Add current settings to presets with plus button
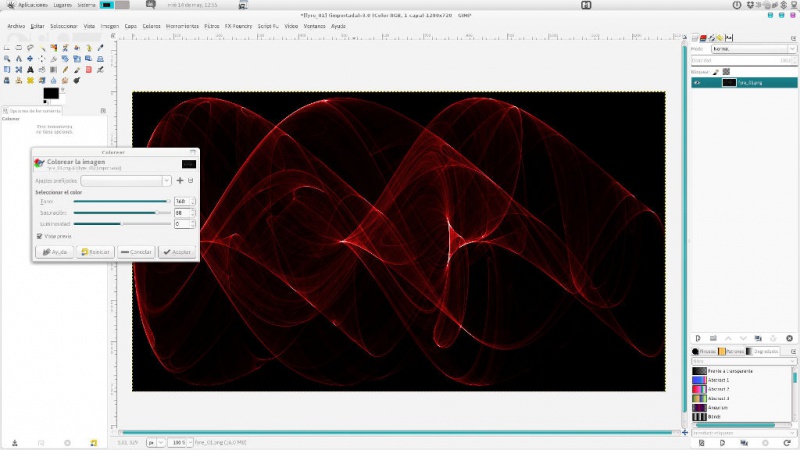The image size is (800, 450). coord(180,181)
